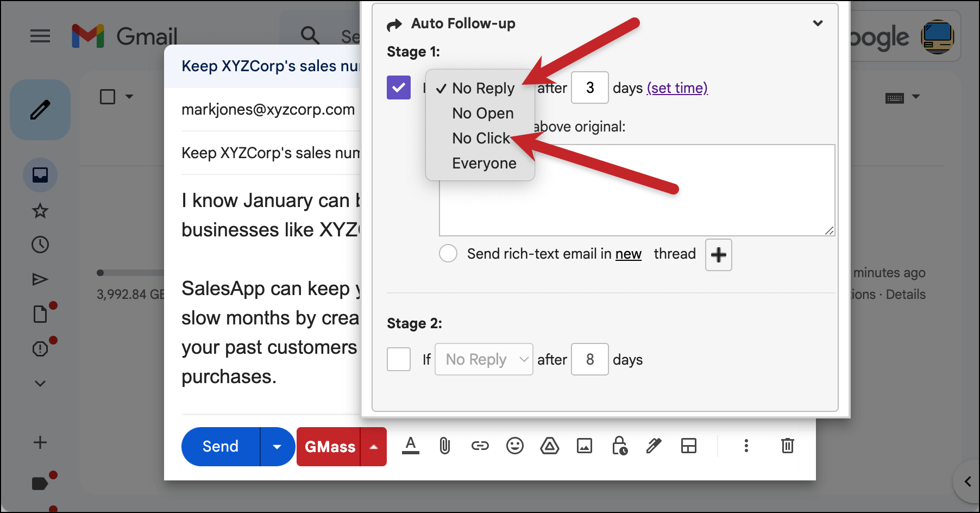This screenshot has height=513, width=980.
Task: Click the search magnifier icon
Action: pyautogui.click(x=310, y=35)
